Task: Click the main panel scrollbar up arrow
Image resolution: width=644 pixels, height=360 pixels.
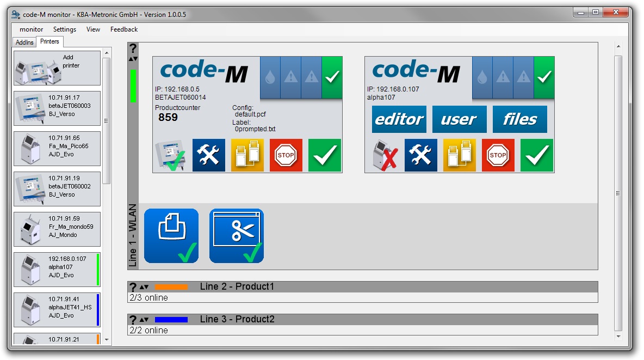Action: (618, 47)
